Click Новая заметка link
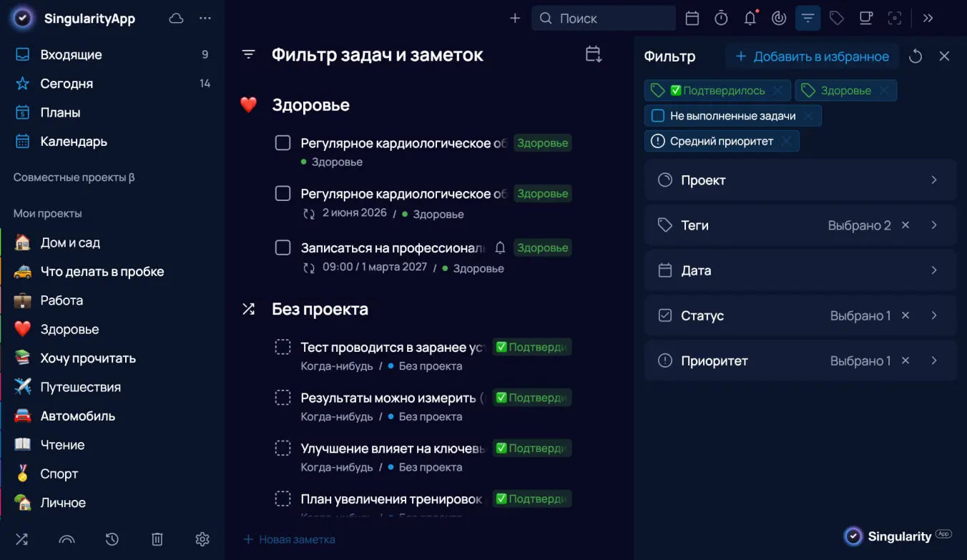Viewport: 967px width, 560px height. [289, 539]
